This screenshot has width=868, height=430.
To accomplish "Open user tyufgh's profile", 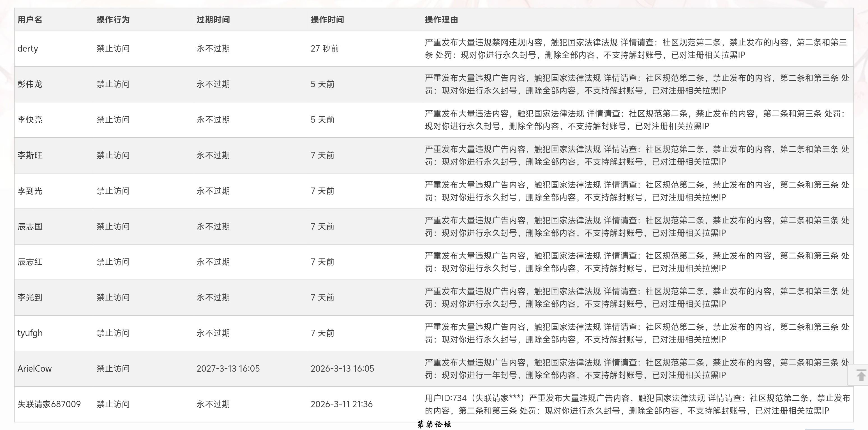I will pyautogui.click(x=30, y=333).
